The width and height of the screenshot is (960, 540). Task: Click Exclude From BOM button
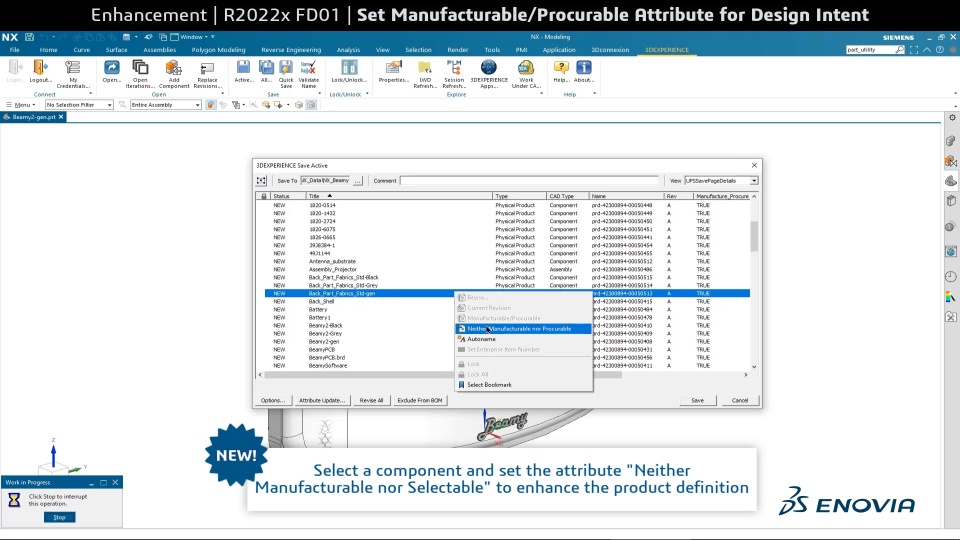[420, 400]
